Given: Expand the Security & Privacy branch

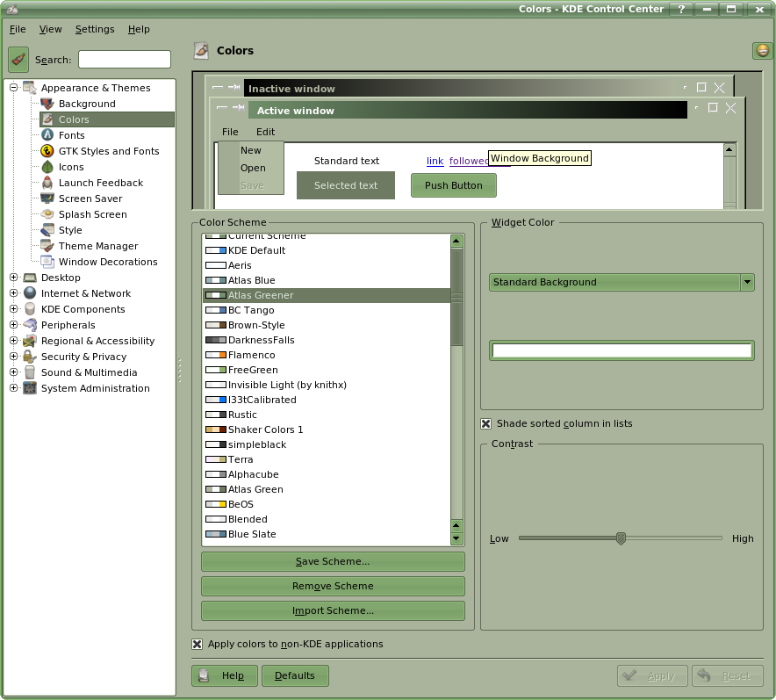Looking at the screenshot, I should [x=14, y=357].
